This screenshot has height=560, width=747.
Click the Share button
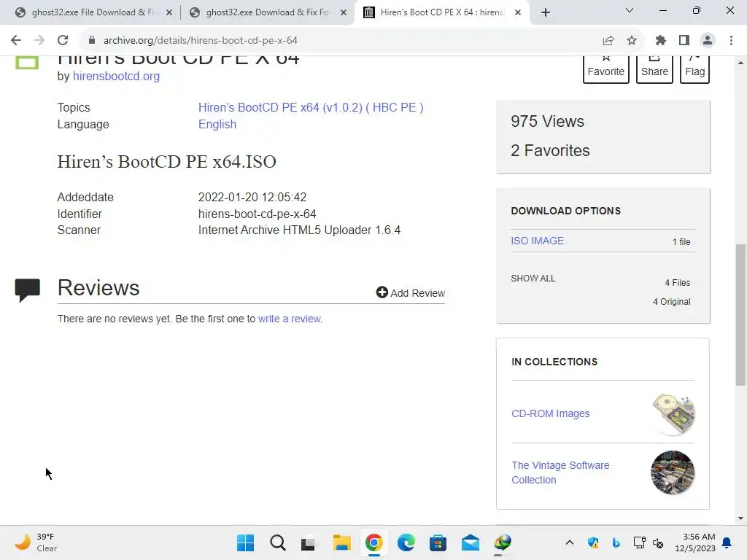coord(654,69)
